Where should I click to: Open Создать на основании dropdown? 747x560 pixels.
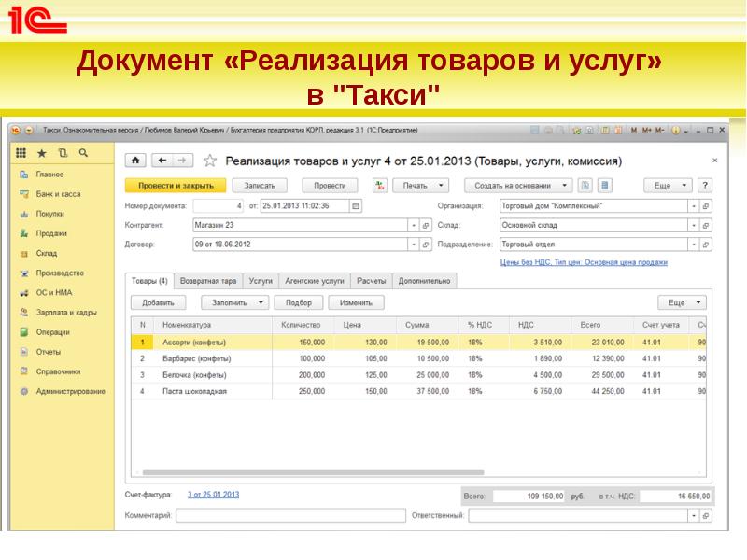[x=518, y=185]
